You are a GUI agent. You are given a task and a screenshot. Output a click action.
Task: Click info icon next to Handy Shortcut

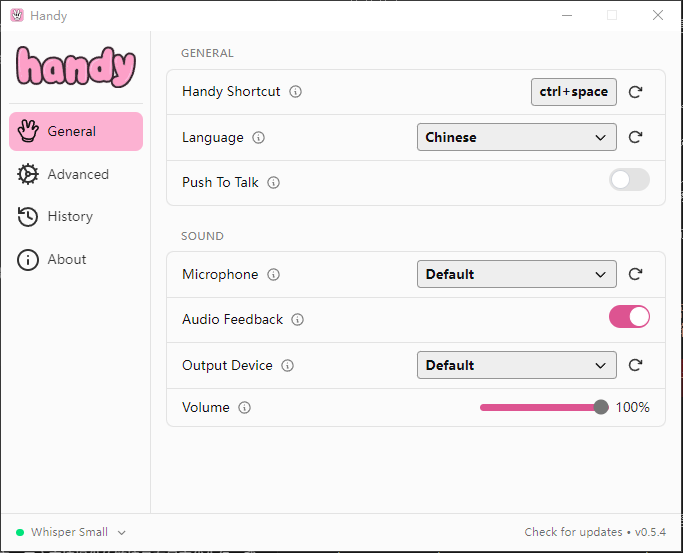click(295, 92)
